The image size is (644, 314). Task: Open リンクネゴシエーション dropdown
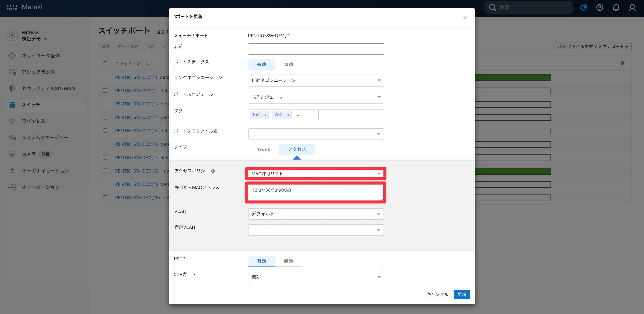pos(316,81)
